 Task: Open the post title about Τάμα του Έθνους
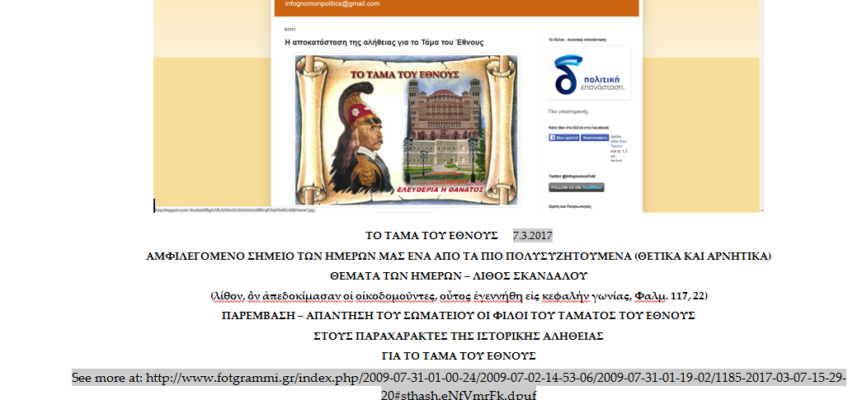click(384, 43)
